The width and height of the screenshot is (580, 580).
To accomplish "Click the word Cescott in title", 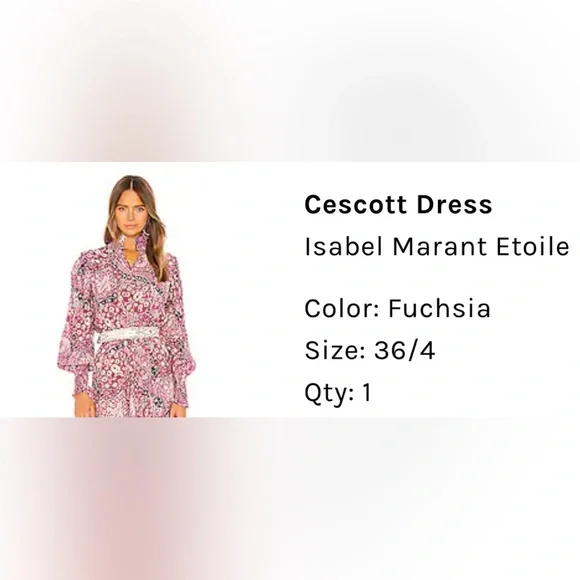I will coord(355,205).
